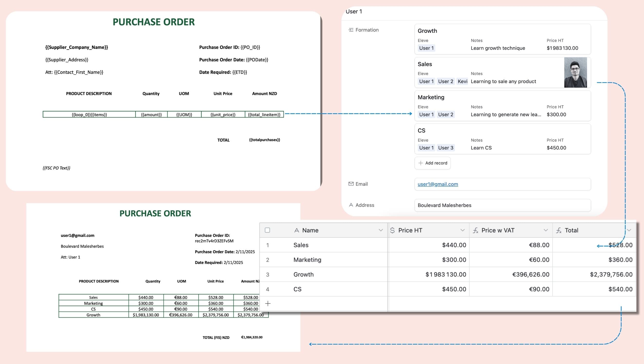Viewport: 644px width, 364px height.
Task: Click the envelope icon next to Email
Action: tap(351, 184)
